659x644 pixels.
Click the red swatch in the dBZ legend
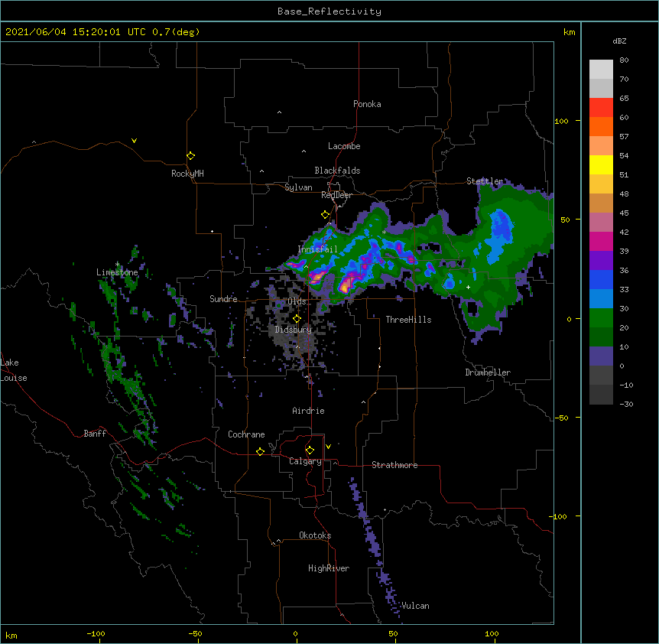tap(601, 107)
